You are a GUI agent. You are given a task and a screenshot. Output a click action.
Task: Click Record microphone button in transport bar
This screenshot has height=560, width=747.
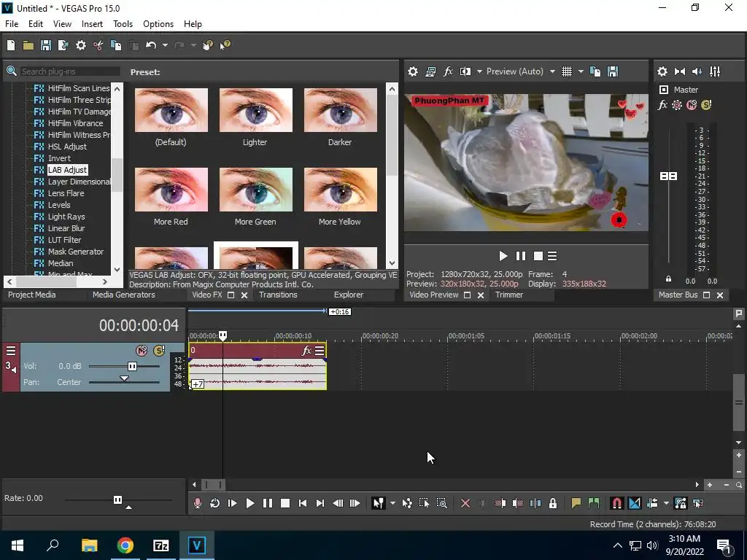click(197, 503)
